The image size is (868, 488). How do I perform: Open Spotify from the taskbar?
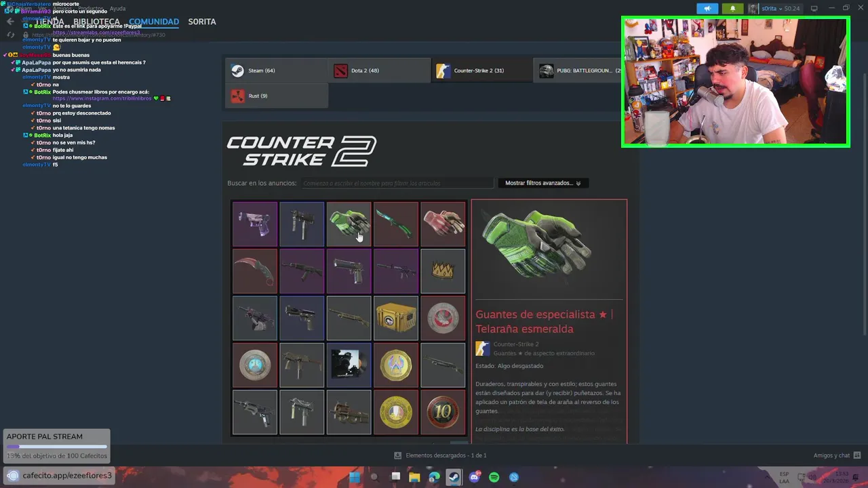[x=494, y=477]
